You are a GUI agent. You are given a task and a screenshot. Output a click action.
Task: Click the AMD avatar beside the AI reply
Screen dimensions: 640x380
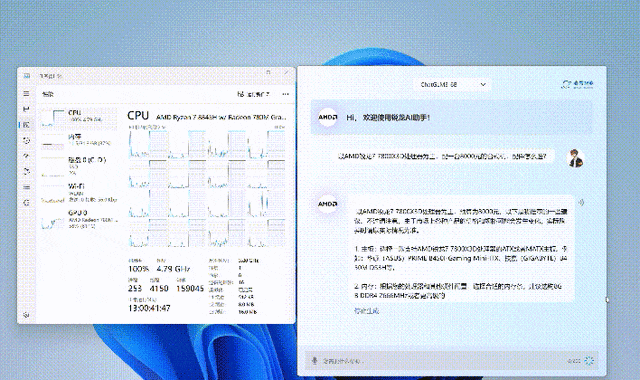click(327, 204)
